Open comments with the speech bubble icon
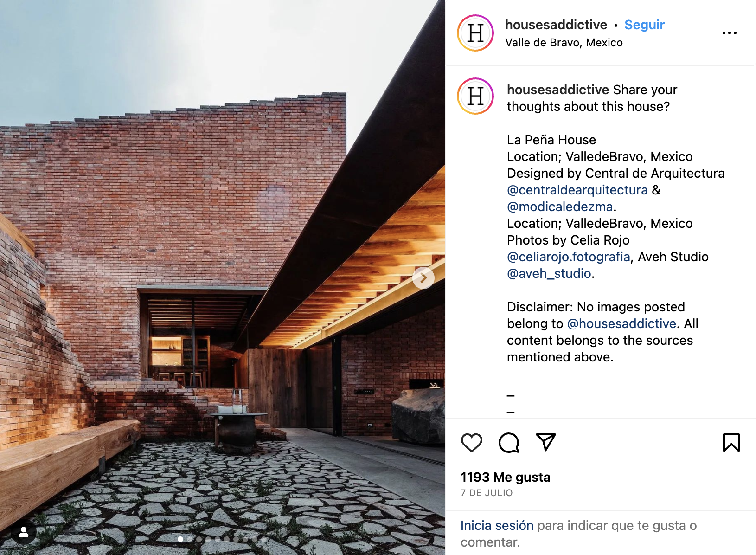Screen dimensions: 756x555 click(509, 443)
